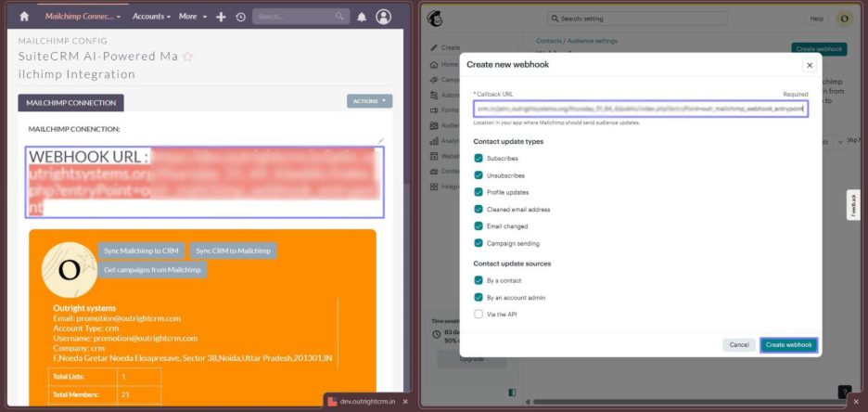The height and width of the screenshot is (412, 868).
Task: Click the Audience settings breadcrumb link
Action: [x=593, y=41]
